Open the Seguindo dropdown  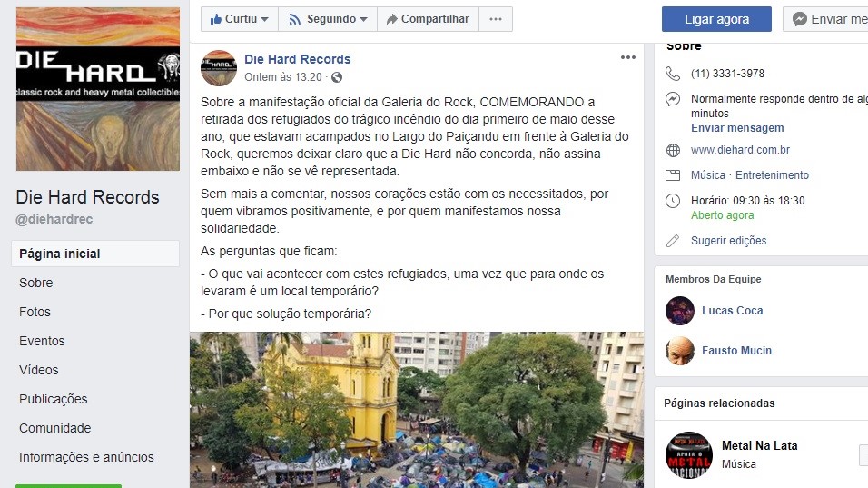328,19
